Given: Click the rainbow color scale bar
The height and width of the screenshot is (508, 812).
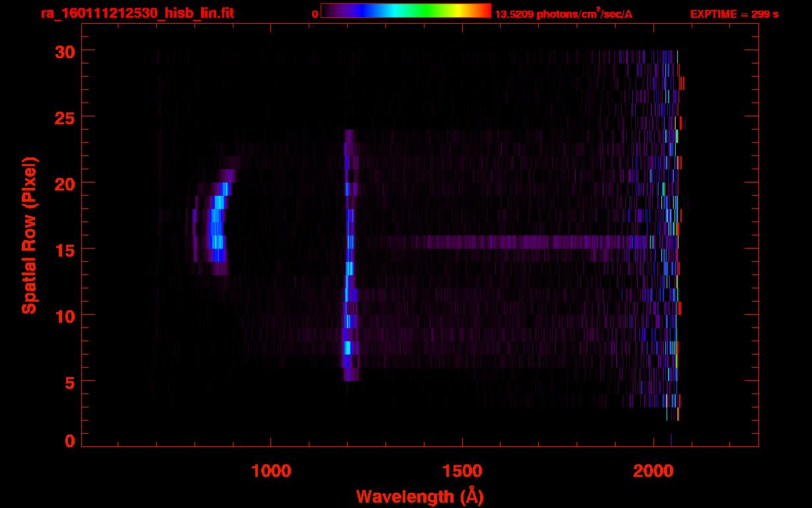Looking at the screenshot, I should point(406,11).
